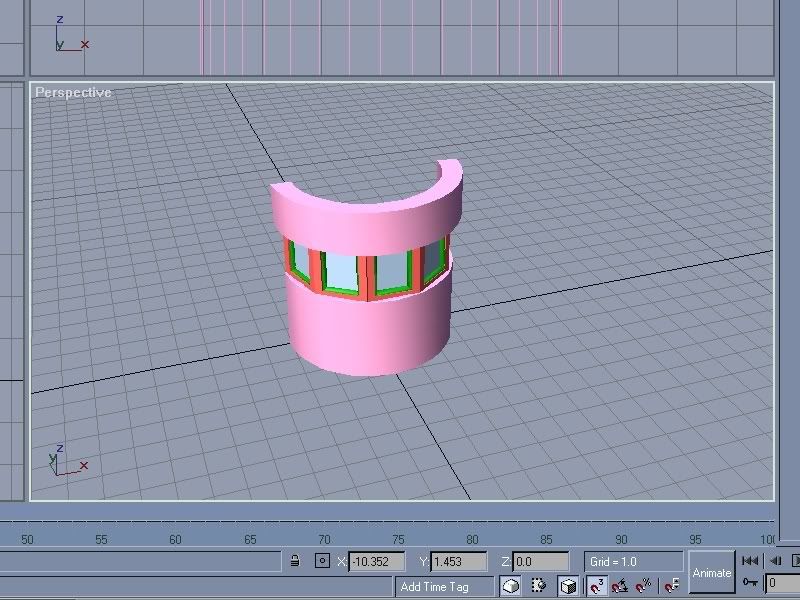Toggle the dotted-rectangle Window/Crossing selection icon
The image size is (800, 600).
(x=539, y=586)
